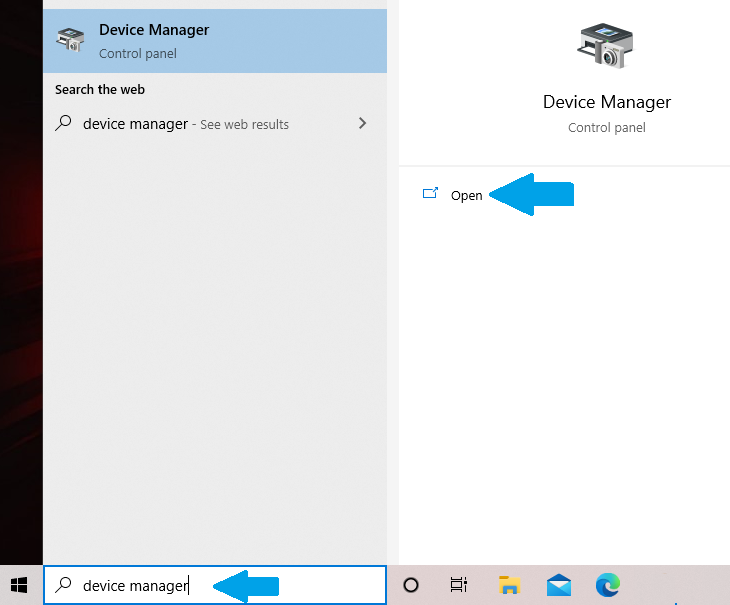This screenshot has height=605, width=730.
Task: Open the Windows Start menu
Action: 19,585
